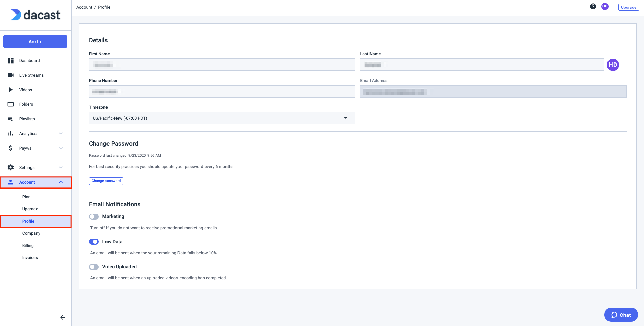Expand the Settings chevron
Viewport: 644px width, 326px height.
(61, 167)
